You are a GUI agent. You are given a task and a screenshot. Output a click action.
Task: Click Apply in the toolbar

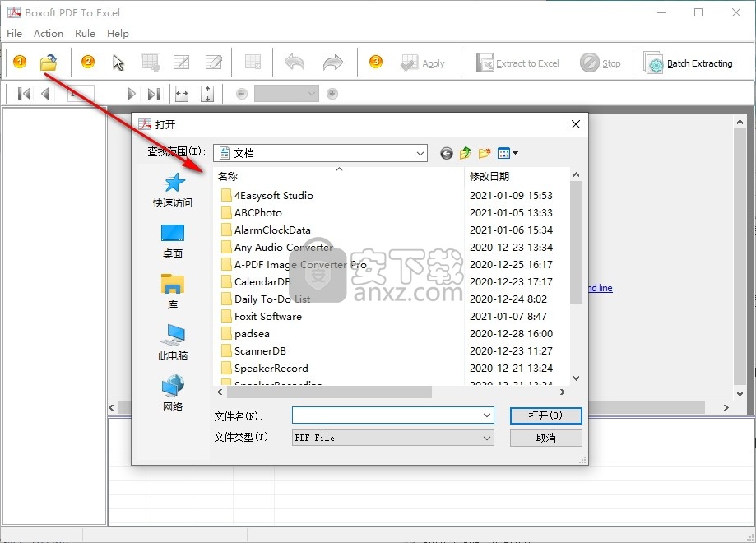pyautogui.click(x=423, y=63)
